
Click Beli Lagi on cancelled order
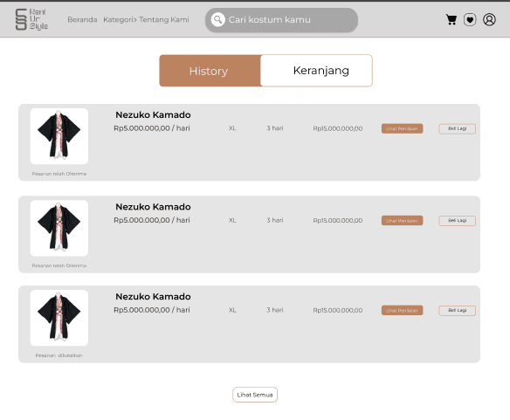(457, 310)
